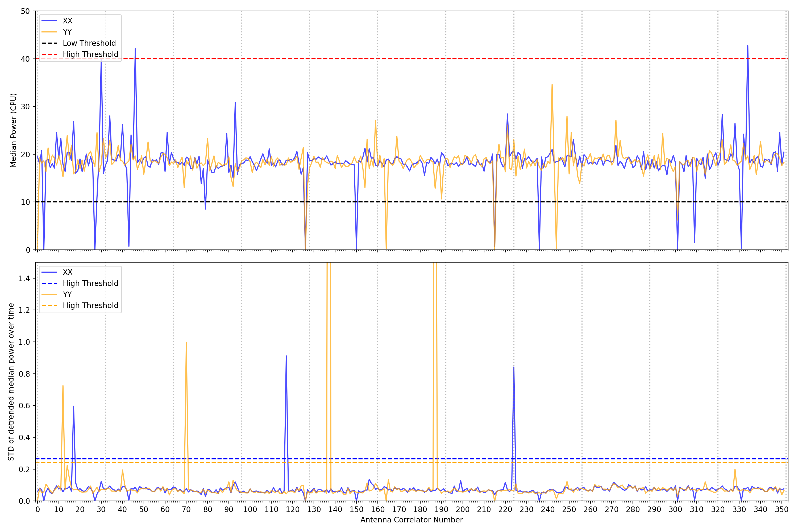Image resolution: width=798 pixels, height=532 pixels.
Task: Select the red High Threshold legend label
Action: 90,54
